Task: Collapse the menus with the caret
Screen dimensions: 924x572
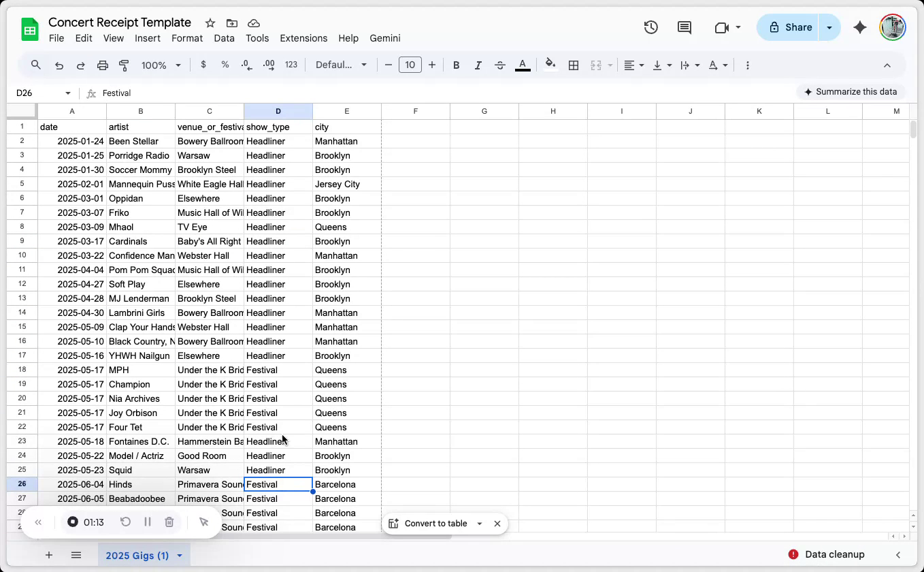Action: coord(887,65)
